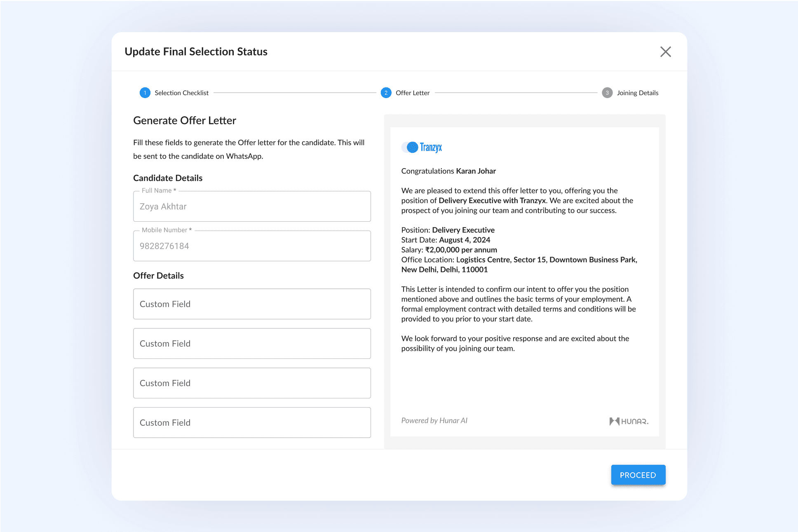Click the third Custom Field input
The height and width of the screenshot is (532, 798).
(x=252, y=383)
